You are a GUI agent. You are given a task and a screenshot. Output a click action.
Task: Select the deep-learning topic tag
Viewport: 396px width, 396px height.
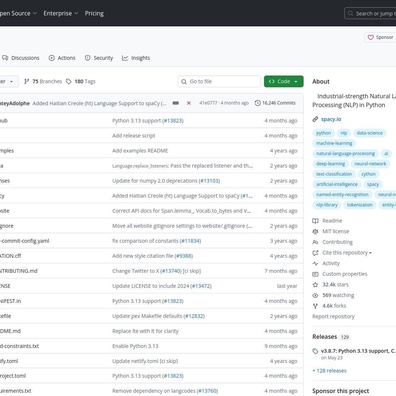pos(330,164)
